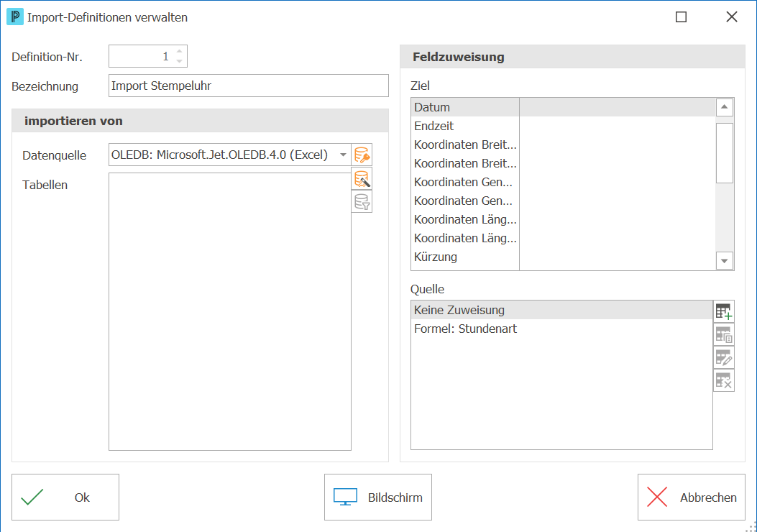Viewport: 757px width, 532px height.
Task: Click the Ziel list scrollbar thumb
Action: coord(724,153)
